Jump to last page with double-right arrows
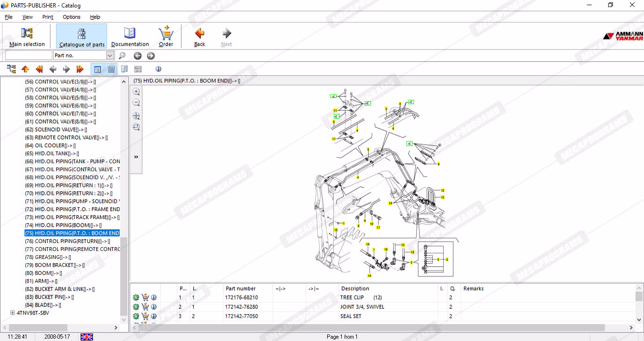 click(x=80, y=69)
